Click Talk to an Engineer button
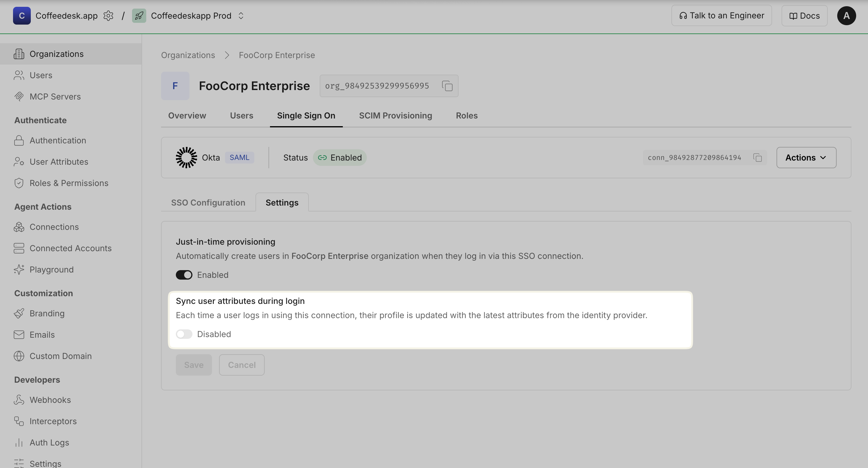Image resolution: width=868 pixels, height=468 pixels. pos(721,16)
